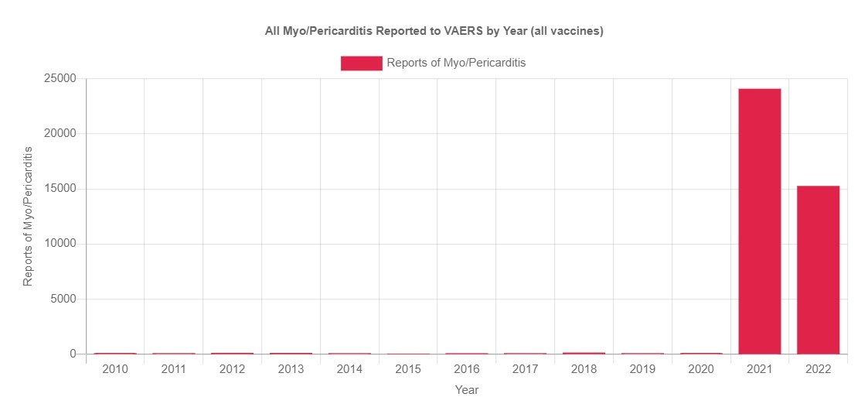Pick the 2015 year label
868x397 pixels.
click(408, 370)
